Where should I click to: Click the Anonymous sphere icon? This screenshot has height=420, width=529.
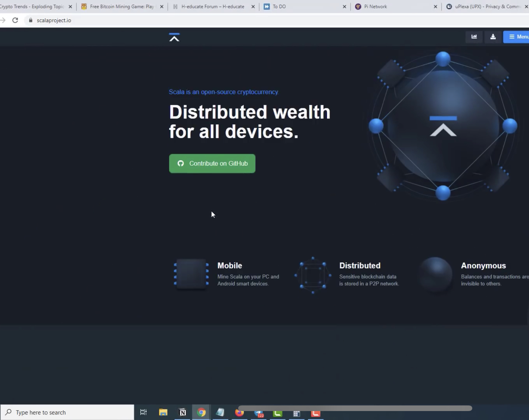point(435,275)
